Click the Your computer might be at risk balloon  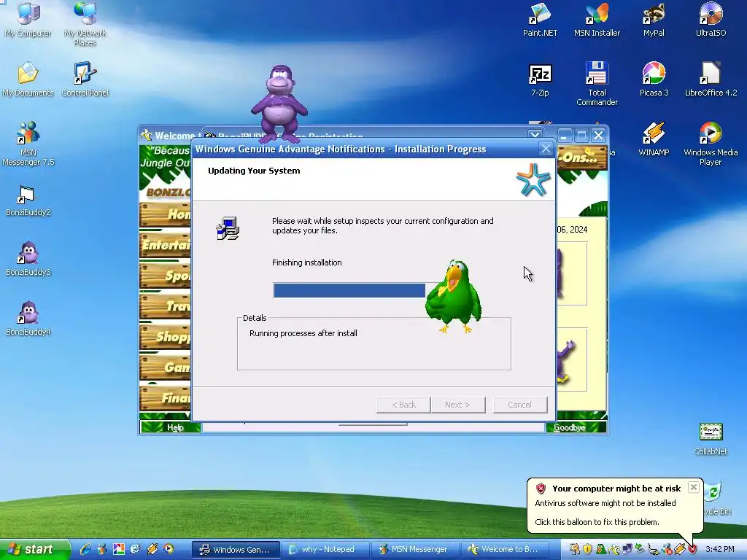[614, 505]
